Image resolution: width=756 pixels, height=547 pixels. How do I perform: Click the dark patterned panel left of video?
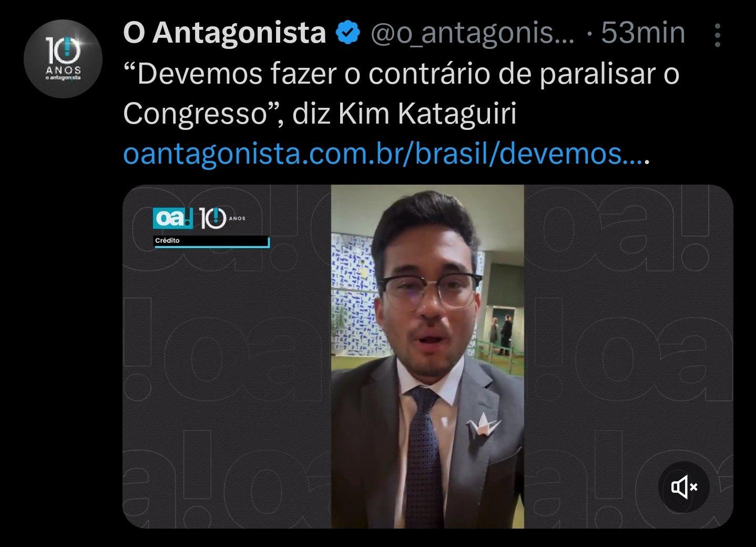click(227, 356)
